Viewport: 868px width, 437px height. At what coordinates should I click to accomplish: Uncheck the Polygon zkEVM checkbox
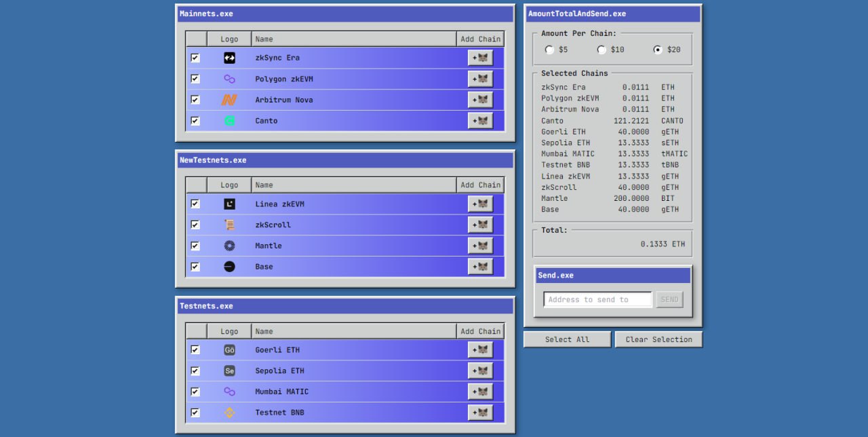coord(195,79)
